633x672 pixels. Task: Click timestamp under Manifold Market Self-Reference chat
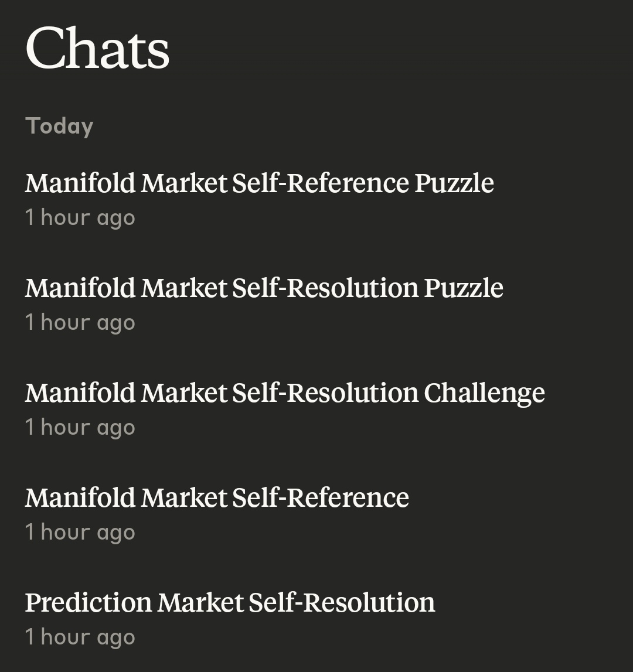(80, 533)
